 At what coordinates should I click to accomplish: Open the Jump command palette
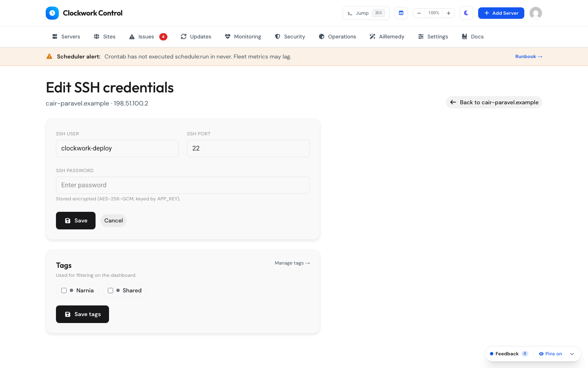click(x=366, y=13)
